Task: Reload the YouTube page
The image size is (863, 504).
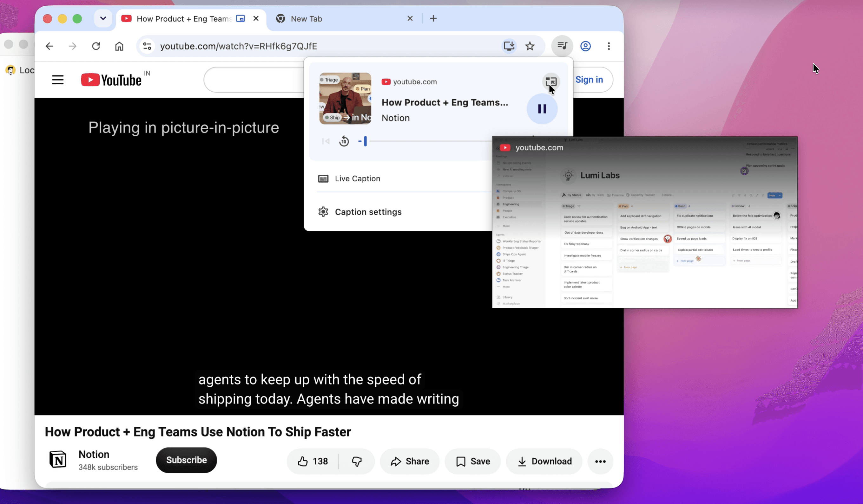Action: pos(96,46)
